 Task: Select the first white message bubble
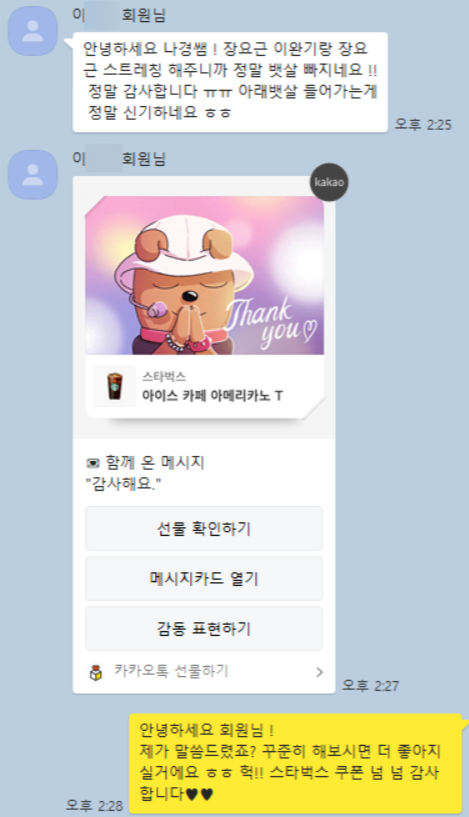pos(230,82)
